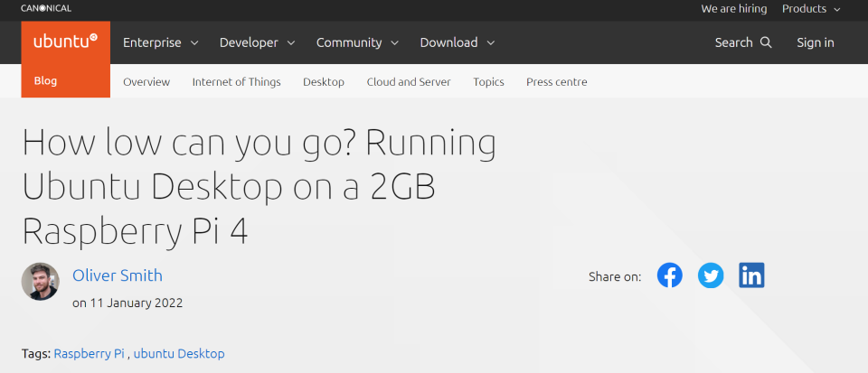Open Oliver Smith author link
The width and height of the screenshot is (868, 373).
(x=118, y=275)
